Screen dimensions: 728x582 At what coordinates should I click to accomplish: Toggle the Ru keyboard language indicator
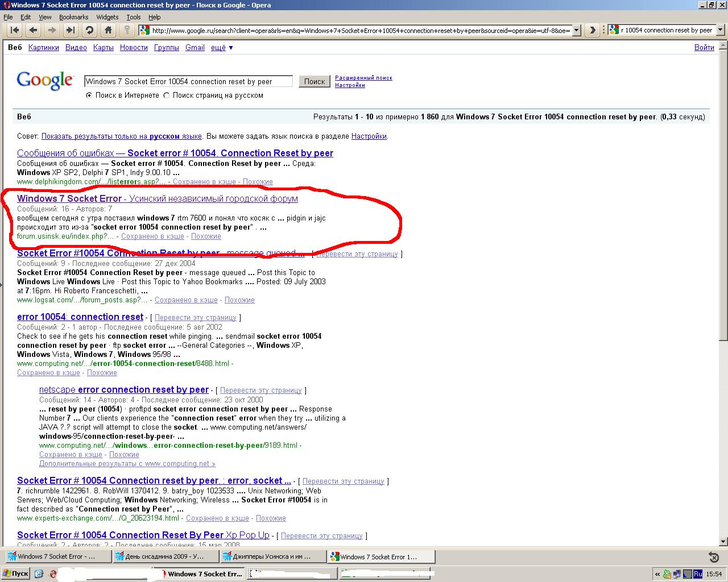(697, 574)
